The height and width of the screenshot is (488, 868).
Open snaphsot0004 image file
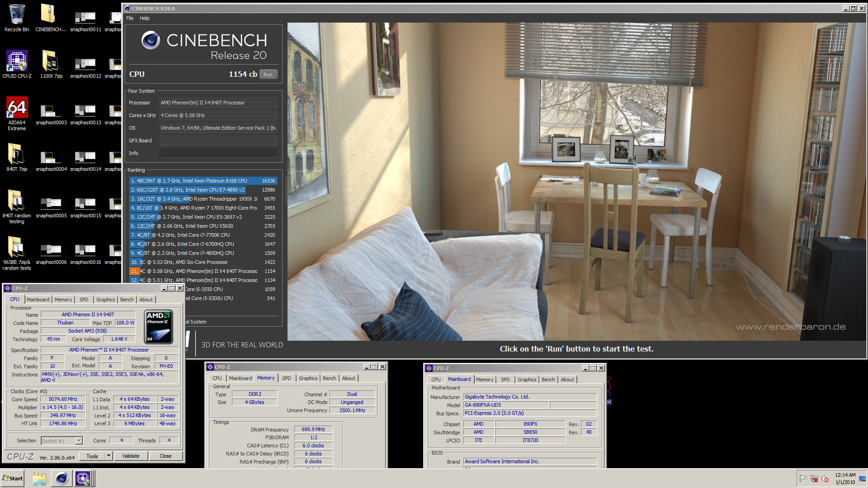(51, 160)
